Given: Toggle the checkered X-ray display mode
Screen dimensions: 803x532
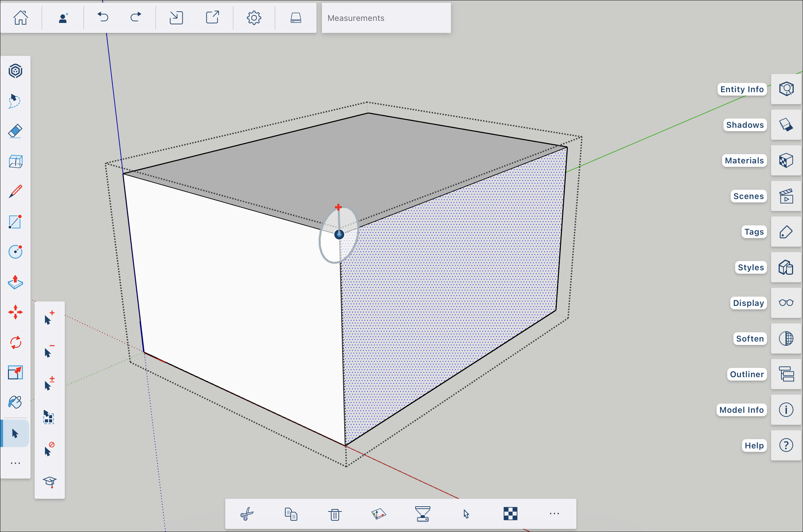Looking at the screenshot, I should pos(510,514).
